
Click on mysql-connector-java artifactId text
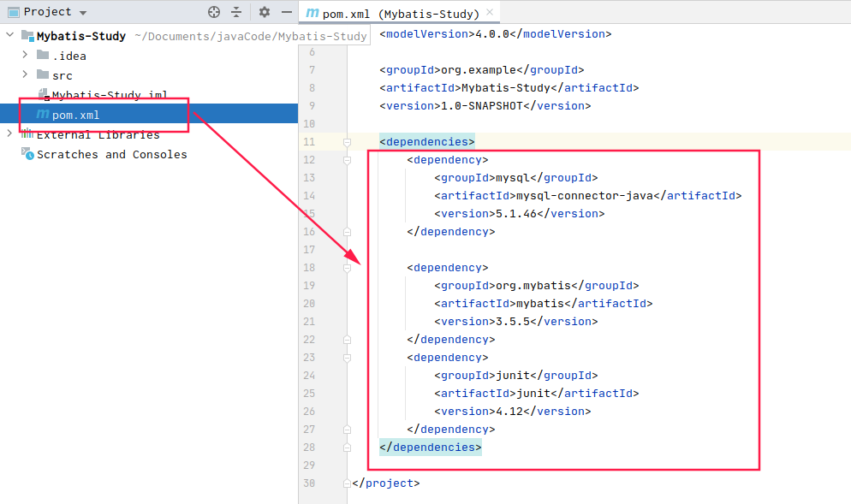(585, 195)
